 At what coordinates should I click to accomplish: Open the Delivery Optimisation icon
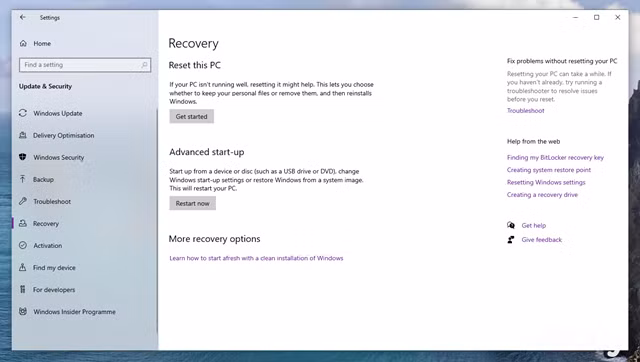(23, 135)
